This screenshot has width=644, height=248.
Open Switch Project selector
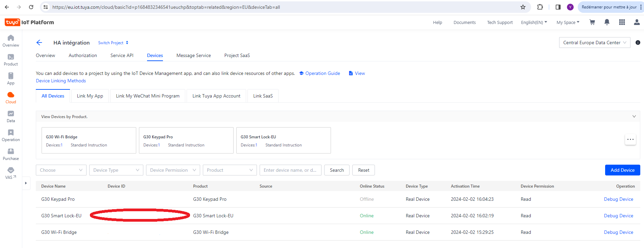113,43
